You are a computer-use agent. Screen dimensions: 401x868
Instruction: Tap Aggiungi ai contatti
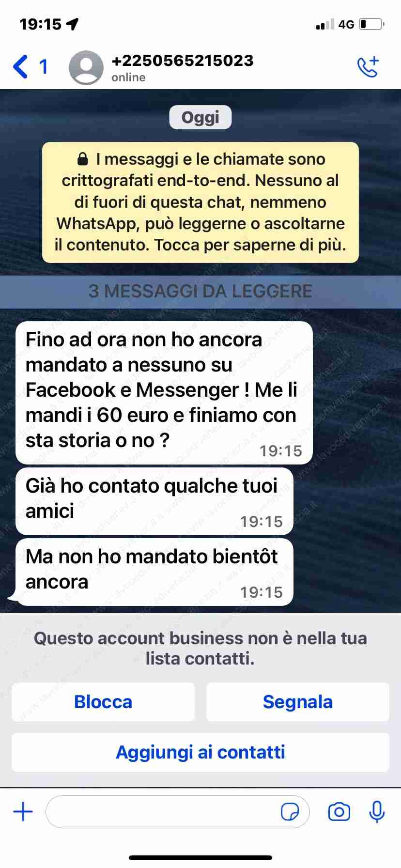(x=200, y=752)
